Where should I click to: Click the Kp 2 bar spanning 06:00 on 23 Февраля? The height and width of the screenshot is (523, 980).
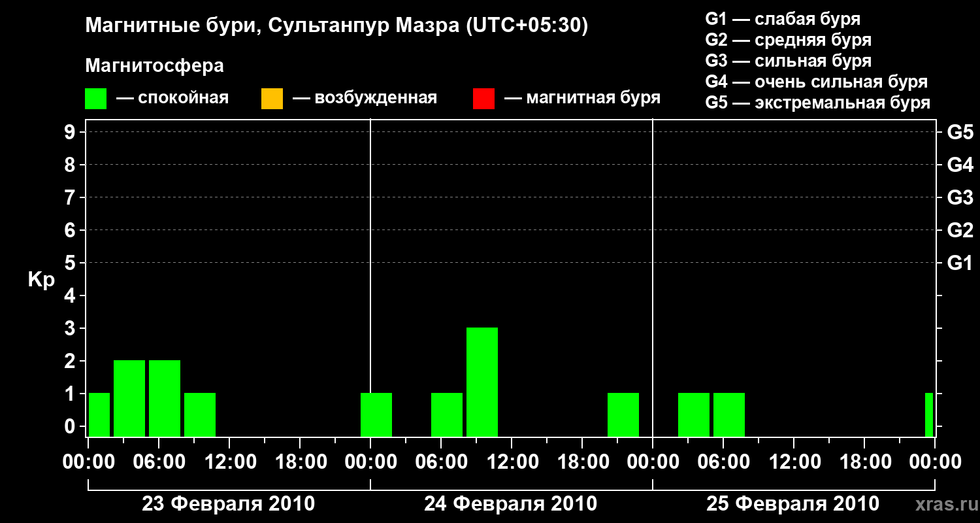pyautogui.click(x=165, y=398)
